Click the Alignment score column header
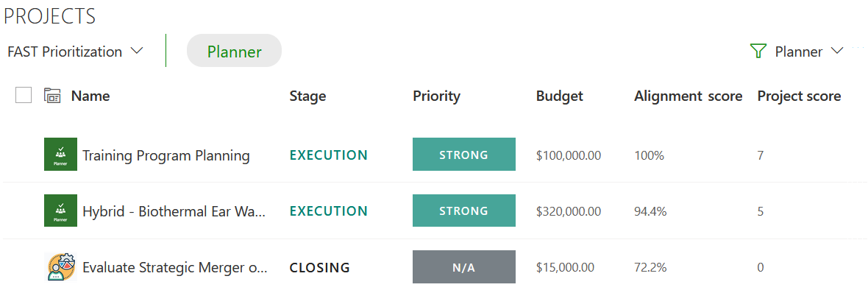The image size is (868, 304). 688,96
